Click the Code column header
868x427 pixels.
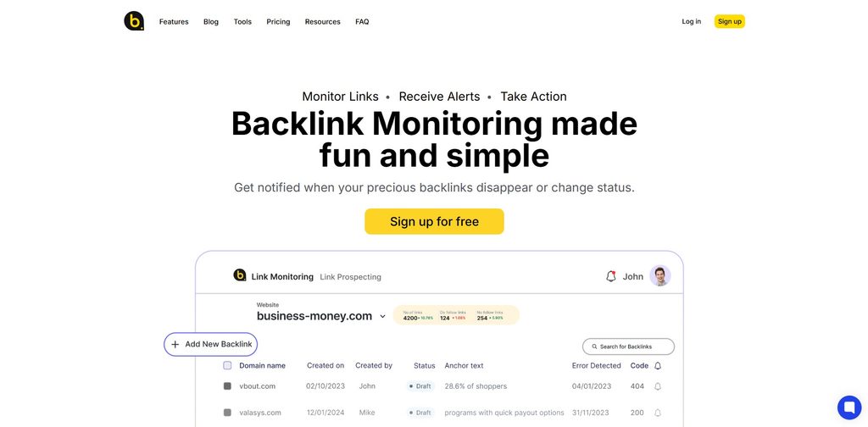pyautogui.click(x=639, y=366)
